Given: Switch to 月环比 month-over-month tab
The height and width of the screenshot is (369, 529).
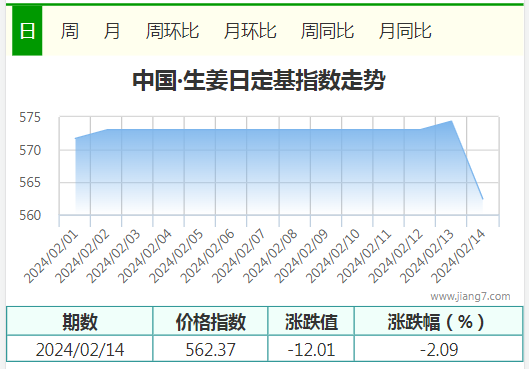Looking at the screenshot, I should [250, 31].
